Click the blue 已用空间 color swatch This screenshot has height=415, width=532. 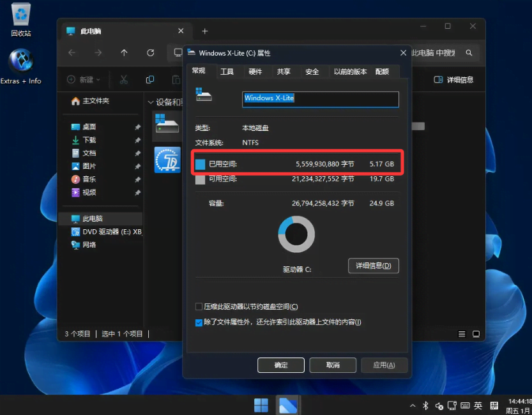click(200, 165)
